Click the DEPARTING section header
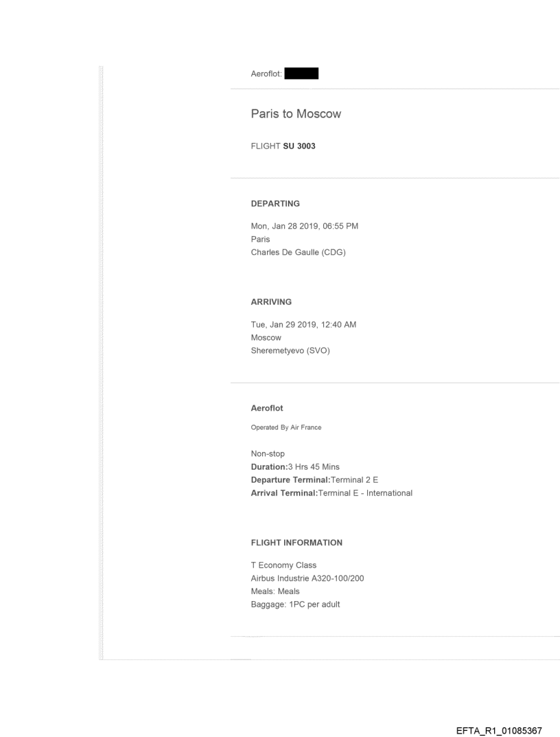 (275, 204)
